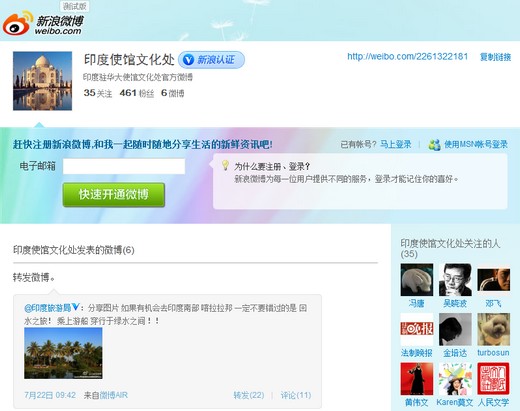520x411 pixels.
Task: Open 冯唐's avatar
Action: tap(417, 280)
